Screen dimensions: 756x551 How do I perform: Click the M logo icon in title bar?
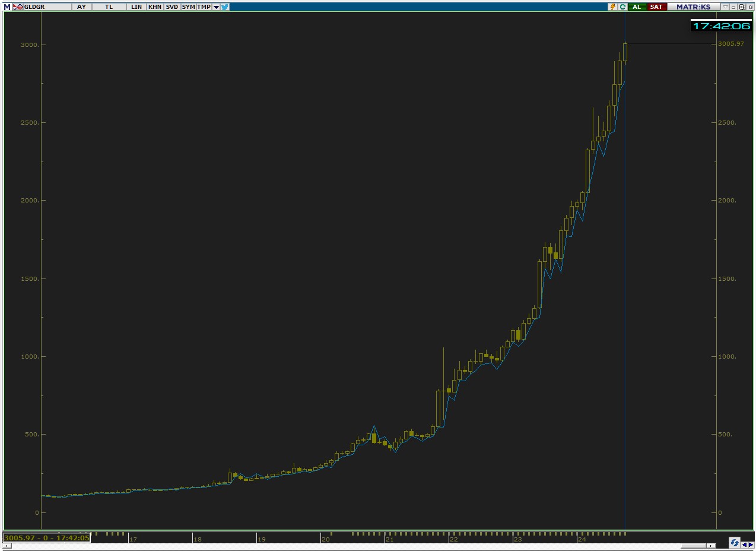click(7, 7)
